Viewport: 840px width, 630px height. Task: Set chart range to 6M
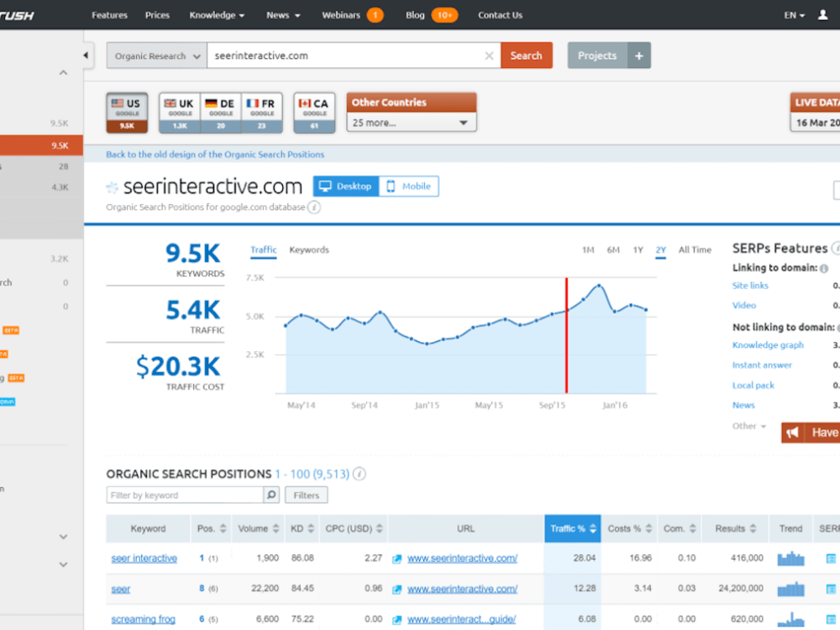613,249
